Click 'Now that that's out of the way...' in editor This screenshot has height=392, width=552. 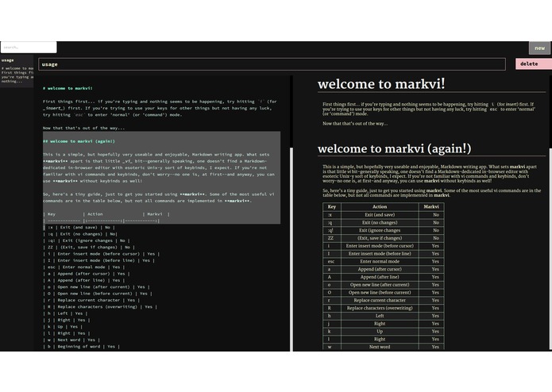pyautogui.click(x=83, y=128)
